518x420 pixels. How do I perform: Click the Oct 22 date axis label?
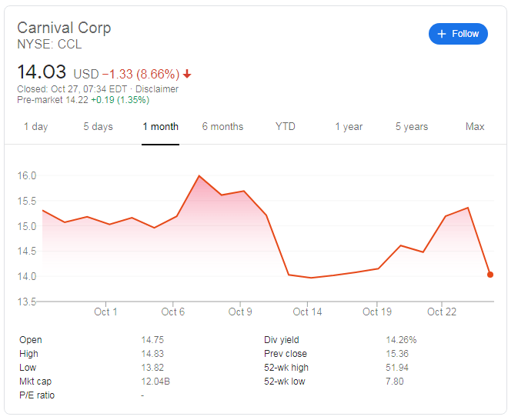pyautogui.click(x=441, y=312)
